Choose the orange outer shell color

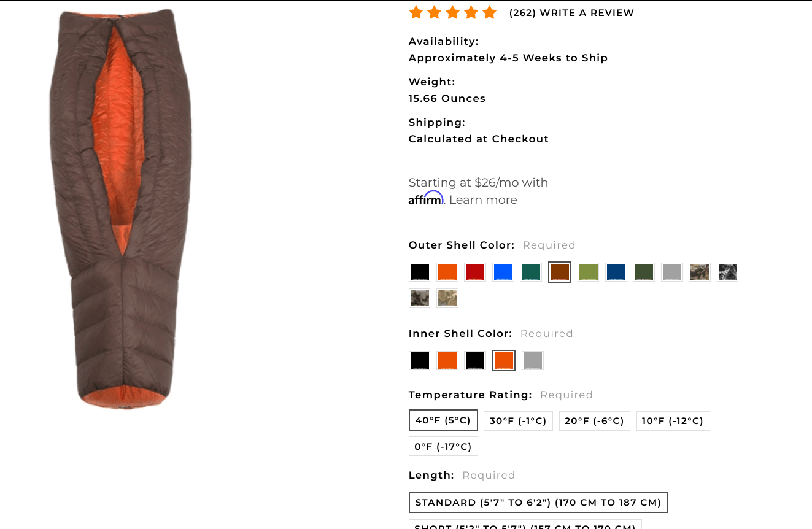pos(447,272)
